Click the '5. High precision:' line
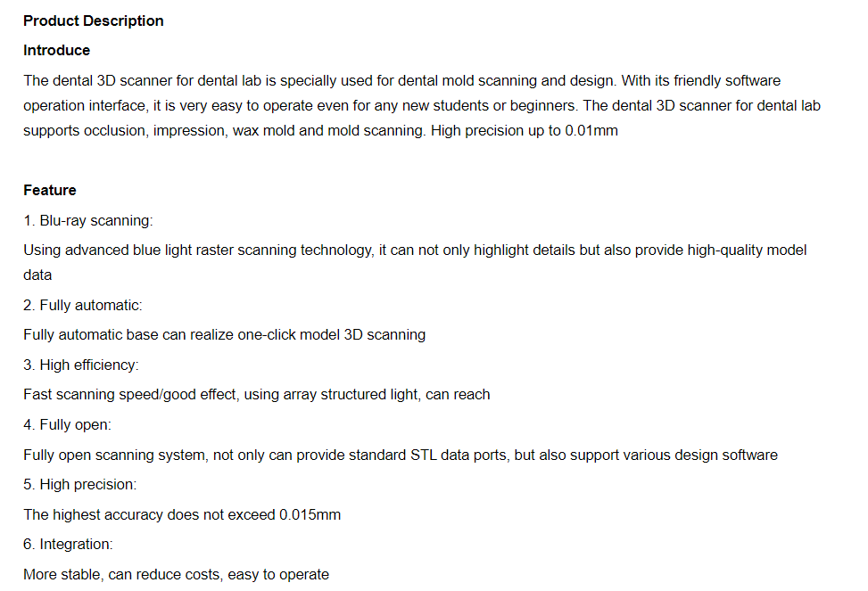868x591 pixels. coord(79,485)
